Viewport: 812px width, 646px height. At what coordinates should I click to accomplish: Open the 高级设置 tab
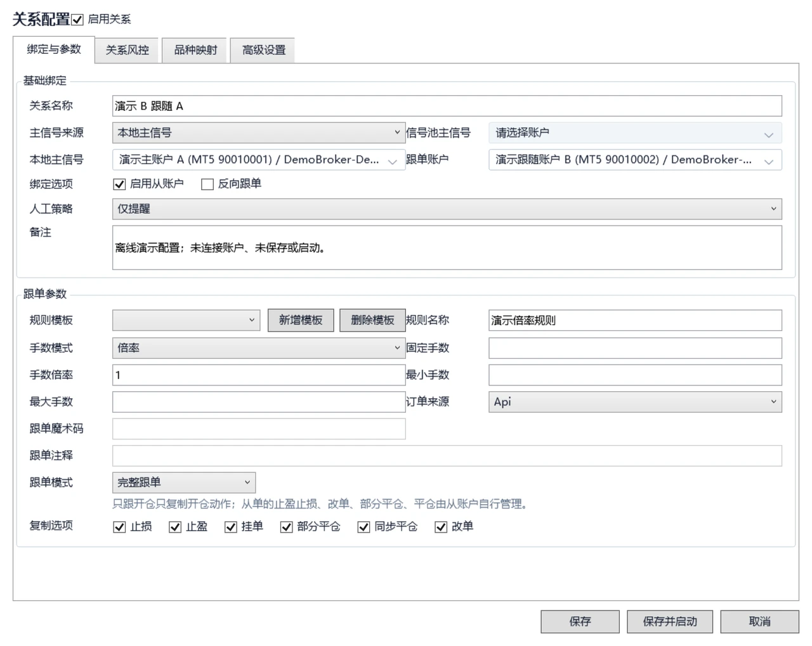[264, 50]
